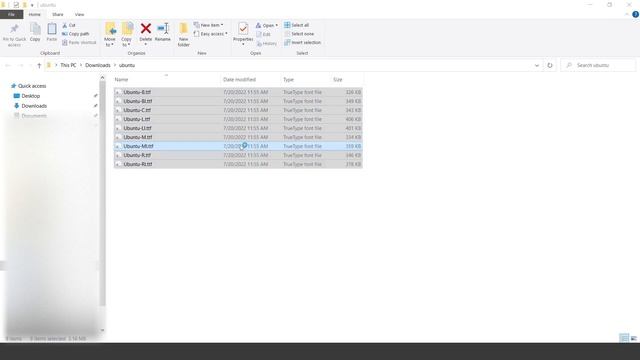Refresh the ubuntu folder view
This screenshot has height=360, width=640.
(550, 65)
